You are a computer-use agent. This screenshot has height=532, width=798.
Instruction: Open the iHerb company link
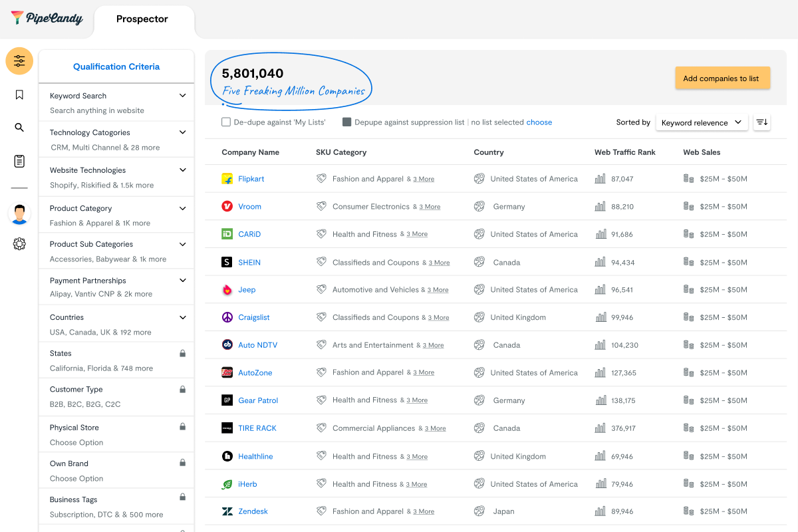point(247,484)
